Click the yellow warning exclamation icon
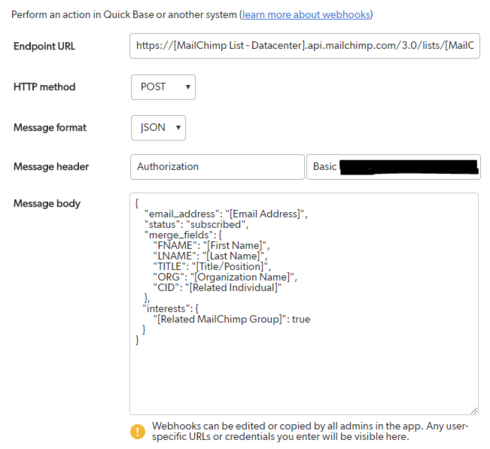Screen dimensions: 490x449 [138, 431]
